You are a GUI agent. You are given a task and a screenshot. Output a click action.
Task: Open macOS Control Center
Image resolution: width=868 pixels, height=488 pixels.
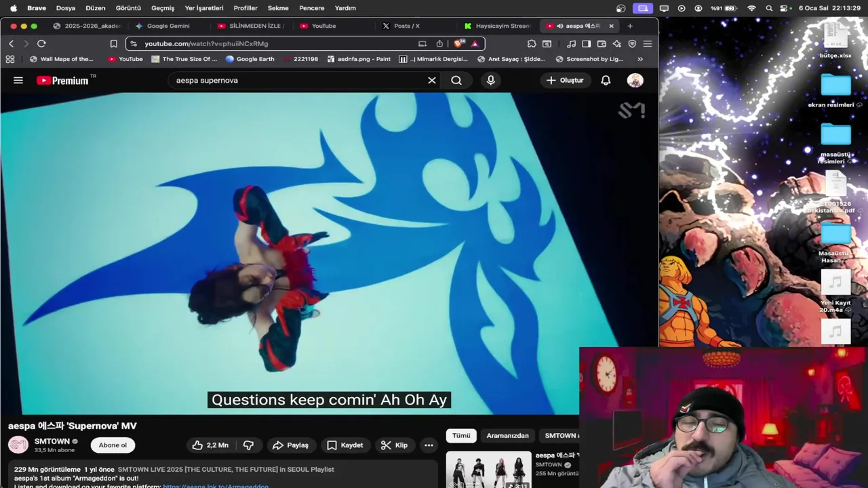click(785, 8)
